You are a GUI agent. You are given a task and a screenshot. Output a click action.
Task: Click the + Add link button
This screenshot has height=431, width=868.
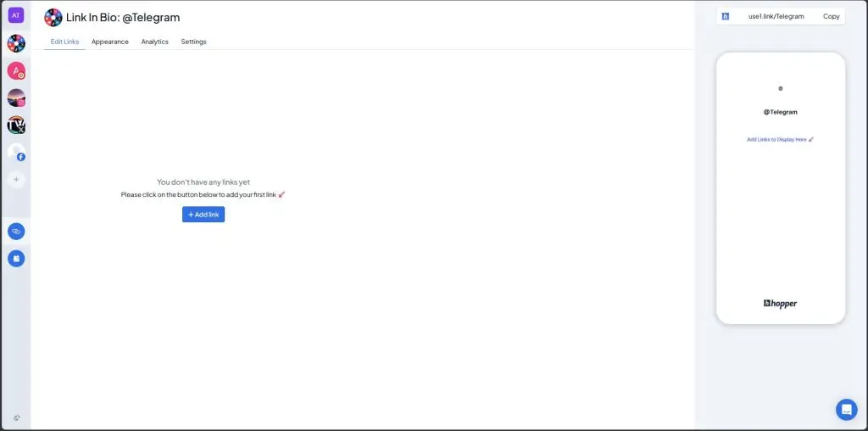coord(203,215)
